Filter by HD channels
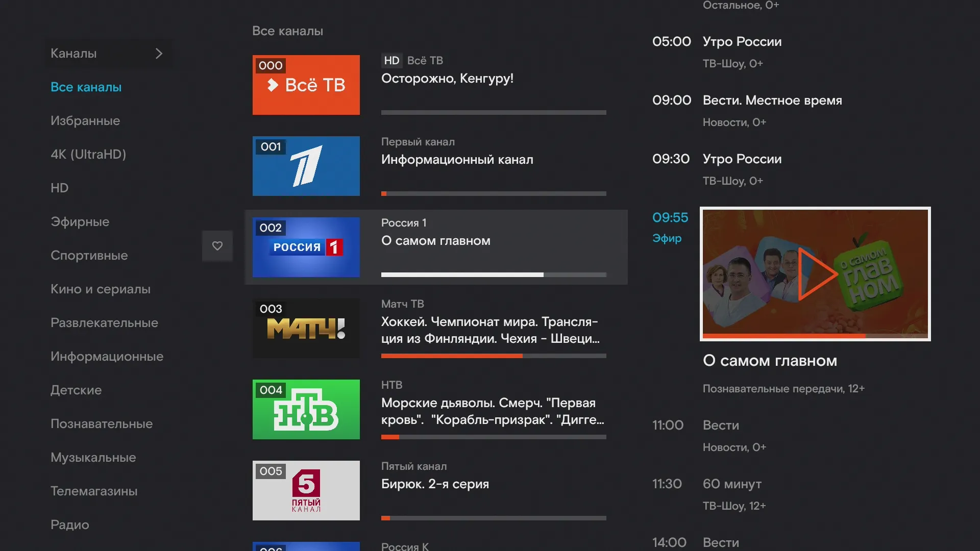 click(59, 188)
